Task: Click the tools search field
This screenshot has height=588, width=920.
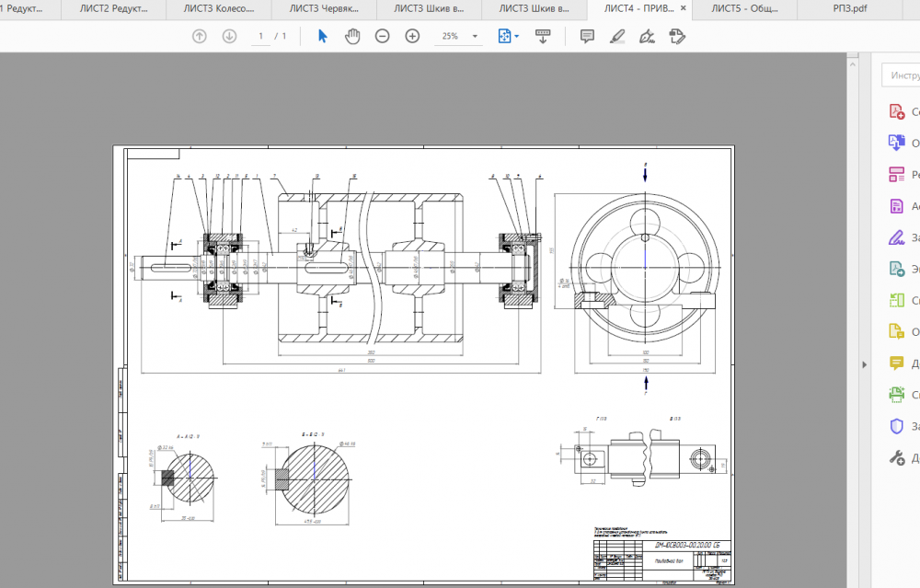Action: click(902, 75)
